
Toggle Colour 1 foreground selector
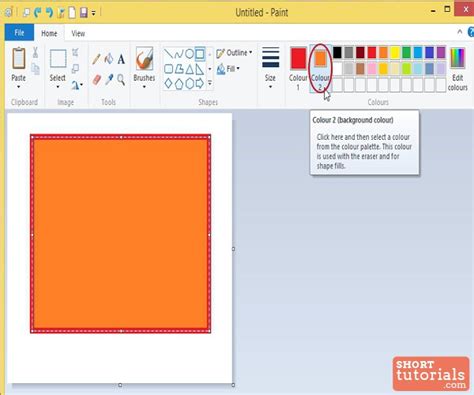tap(298, 69)
